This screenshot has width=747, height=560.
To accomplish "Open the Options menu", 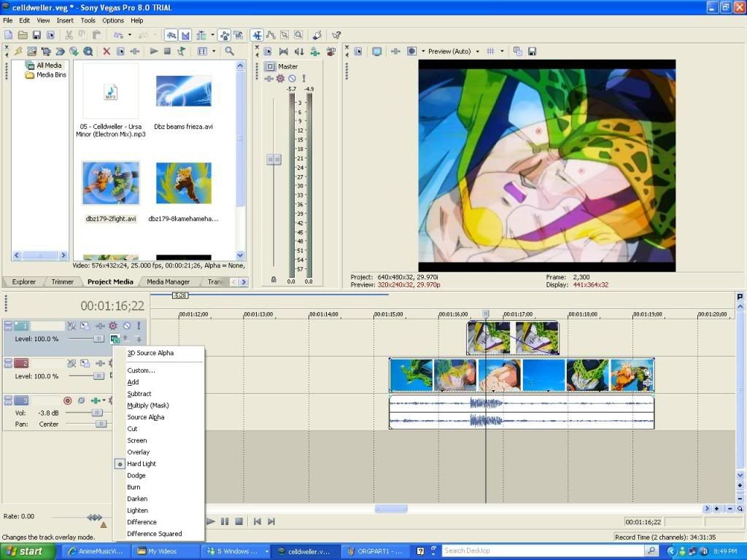I will (113, 20).
